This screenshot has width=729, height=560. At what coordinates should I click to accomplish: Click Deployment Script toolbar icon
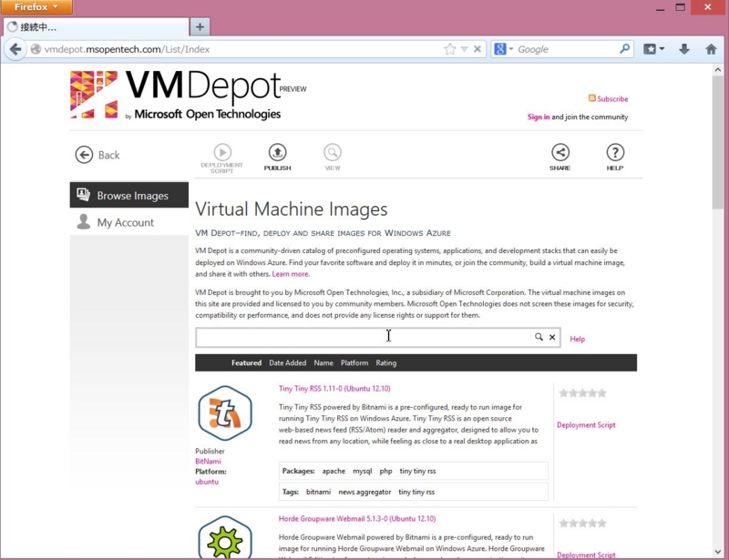click(221, 158)
